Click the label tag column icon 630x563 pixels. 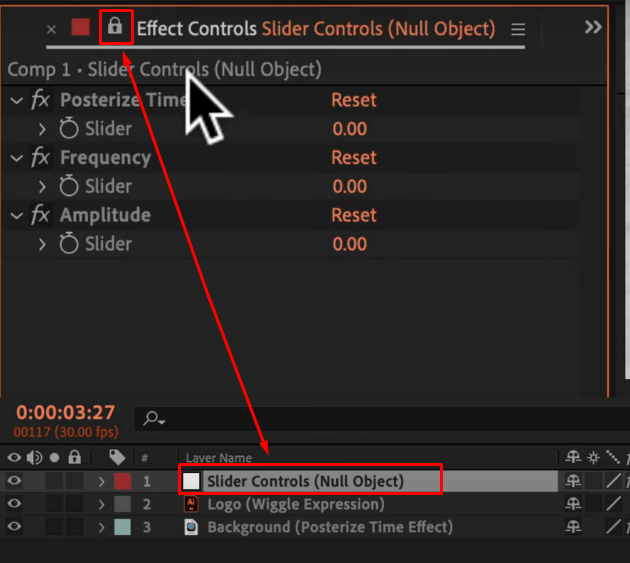(117, 457)
